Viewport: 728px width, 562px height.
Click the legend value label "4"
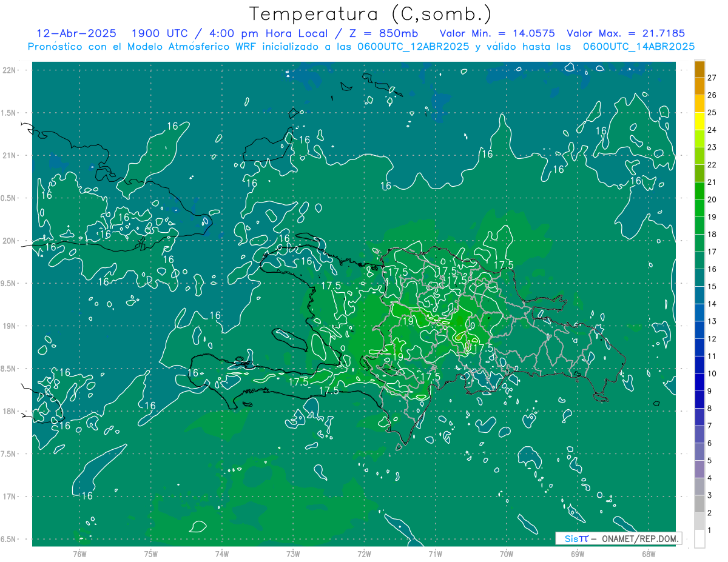(x=710, y=478)
